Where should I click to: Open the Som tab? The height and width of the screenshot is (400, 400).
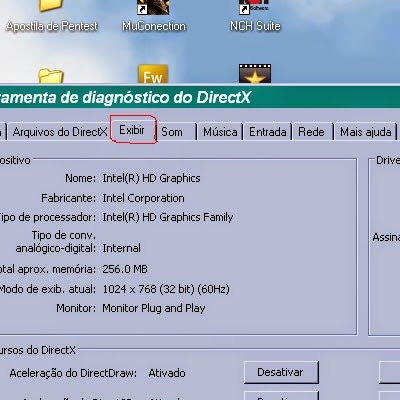[177, 132]
